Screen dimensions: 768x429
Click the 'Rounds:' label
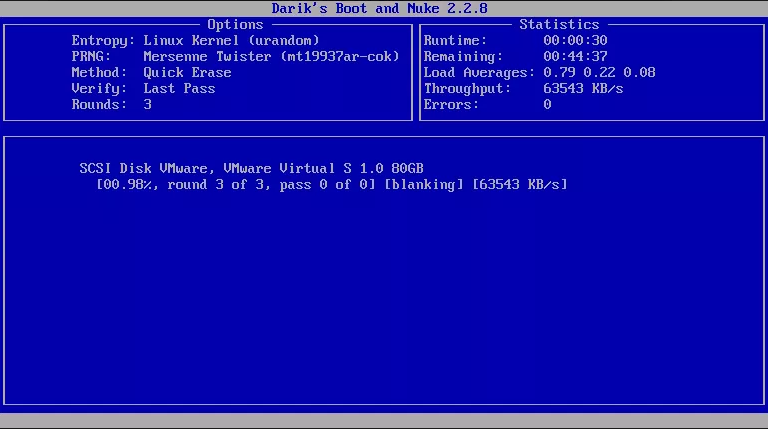99,105
